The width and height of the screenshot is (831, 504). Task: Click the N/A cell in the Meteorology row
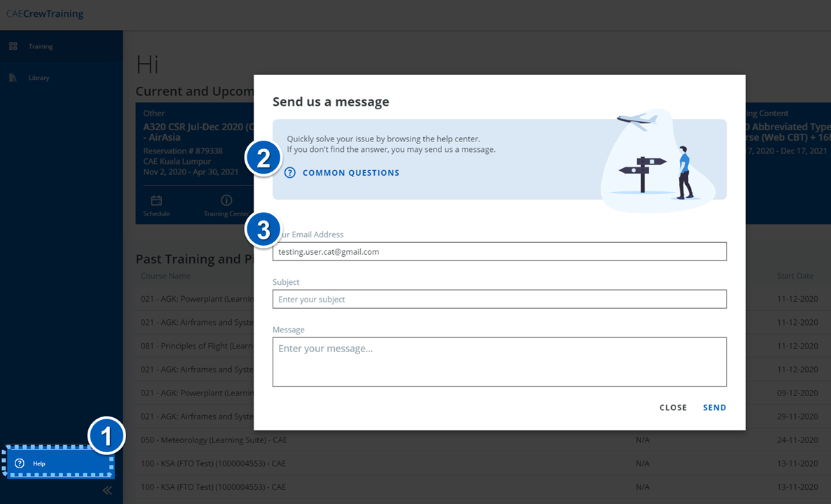[x=643, y=440]
